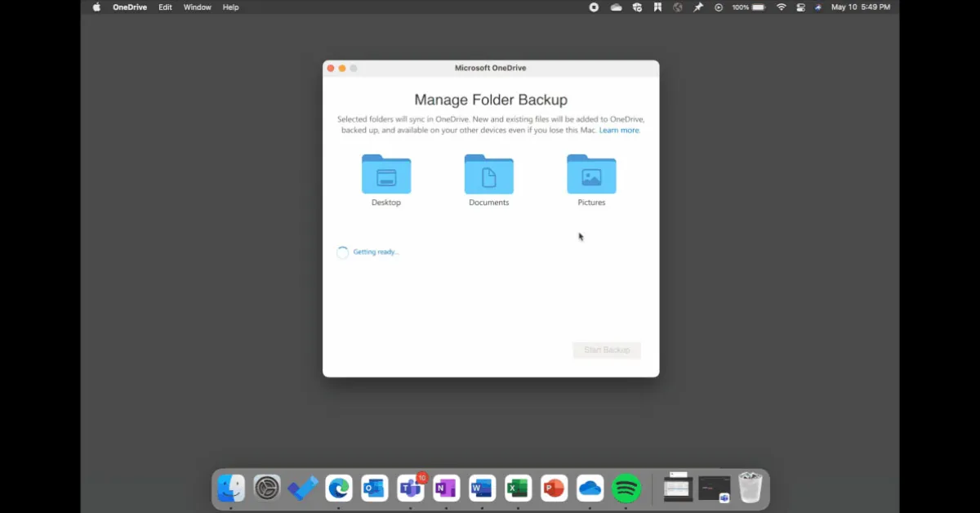This screenshot has width=980, height=513.
Task: Select the Documents folder for backup
Action: (488, 174)
